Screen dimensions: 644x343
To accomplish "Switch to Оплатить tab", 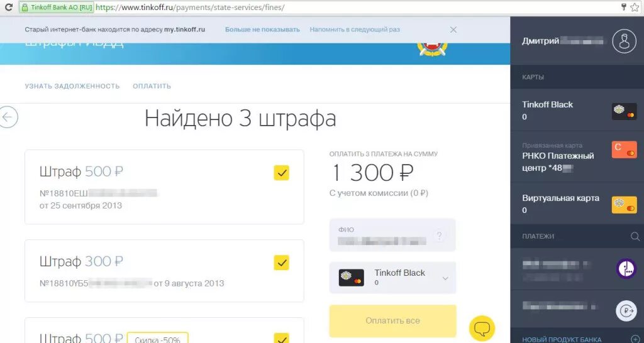I will coord(152,86).
